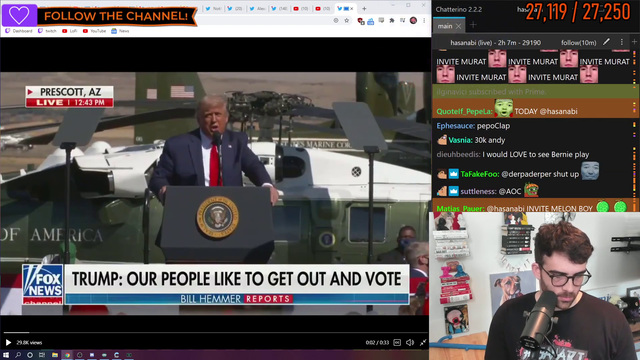Click username Ephesauce in chat

tap(456, 126)
